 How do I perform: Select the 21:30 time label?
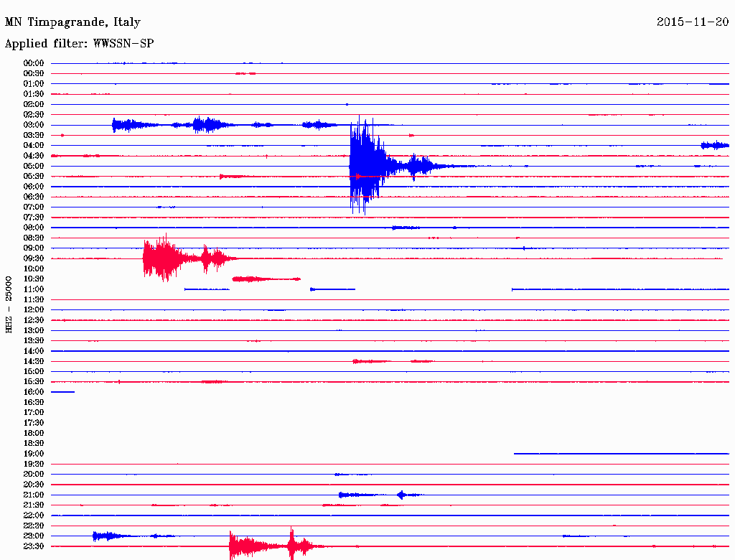tap(34, 505)
